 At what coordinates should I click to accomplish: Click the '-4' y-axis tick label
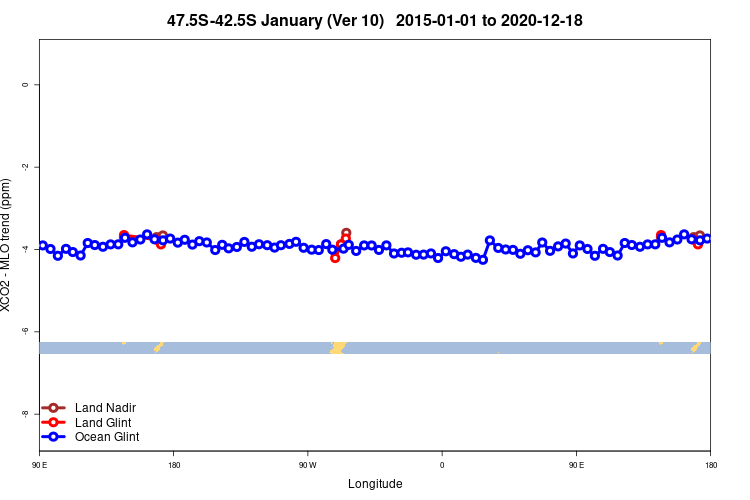click(x=24, y=249)
